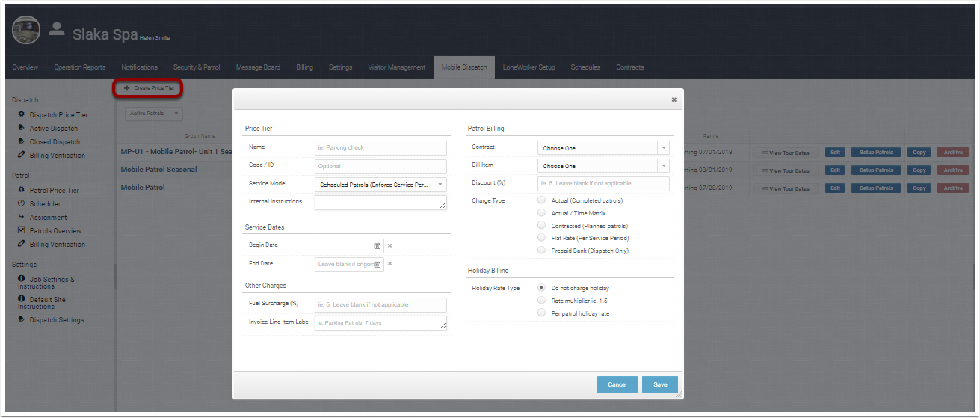The height and width of the screenshot is (418, 980).
Task: Open the Service Model dropdown
Action: (x=381, y=184)
